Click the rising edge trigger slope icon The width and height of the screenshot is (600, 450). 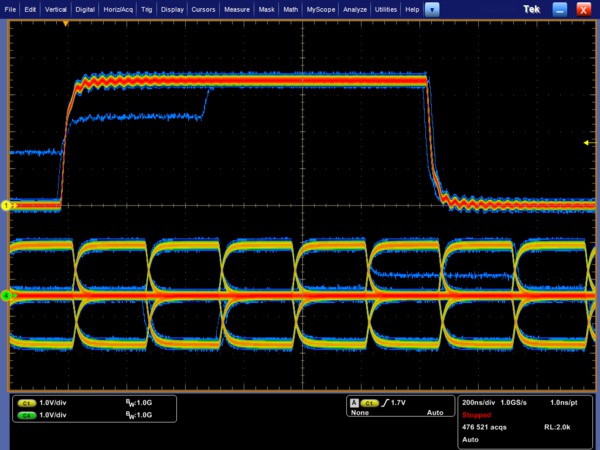385,402
